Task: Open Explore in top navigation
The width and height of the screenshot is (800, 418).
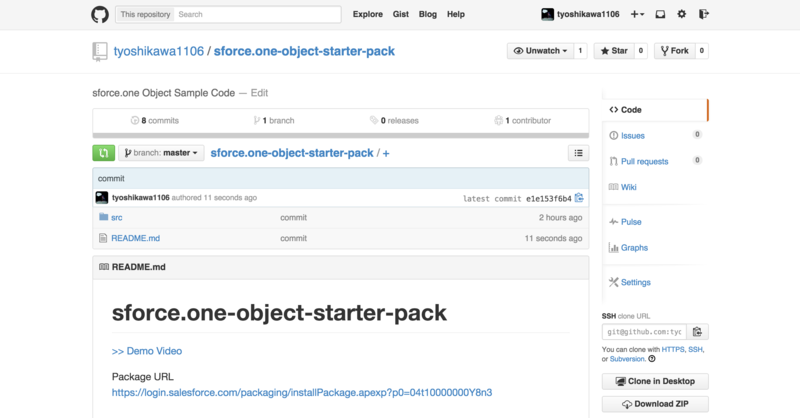Action: [x=367, y=14]
